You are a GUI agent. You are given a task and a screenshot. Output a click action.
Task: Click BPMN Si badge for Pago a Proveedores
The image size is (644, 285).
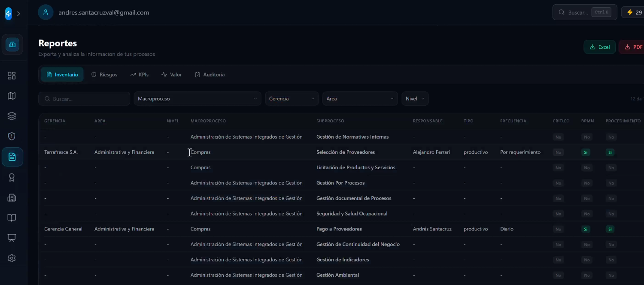(586, 229)
